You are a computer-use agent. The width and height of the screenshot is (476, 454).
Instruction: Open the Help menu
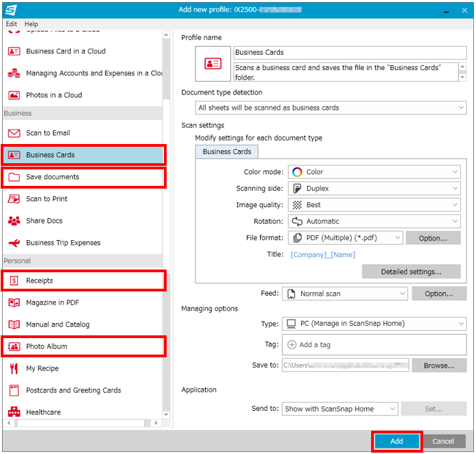click(32, 24)
